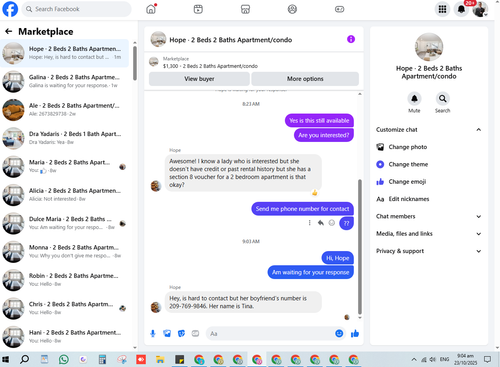The width and height of the screenshot is (500, 367).
Task: Click Edit nicknames option
Action: 409,199
